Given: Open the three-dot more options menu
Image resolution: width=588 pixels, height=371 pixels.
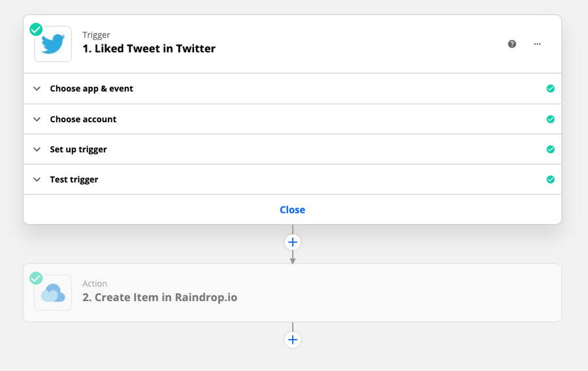Looking at the screenshot, I should (x=538, y=44).
